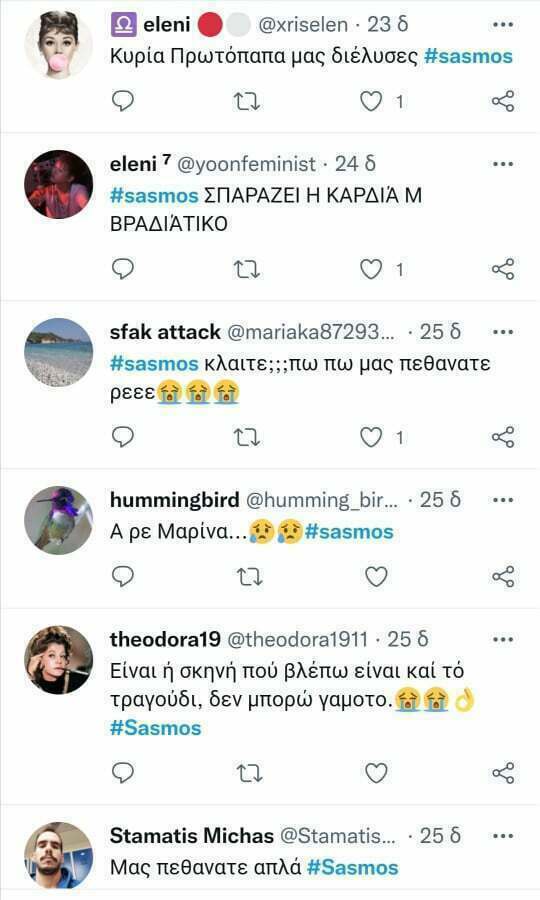This screenshot has width=540, height=900.
Task: Share sfak attack's tweet
Action: 503,437
